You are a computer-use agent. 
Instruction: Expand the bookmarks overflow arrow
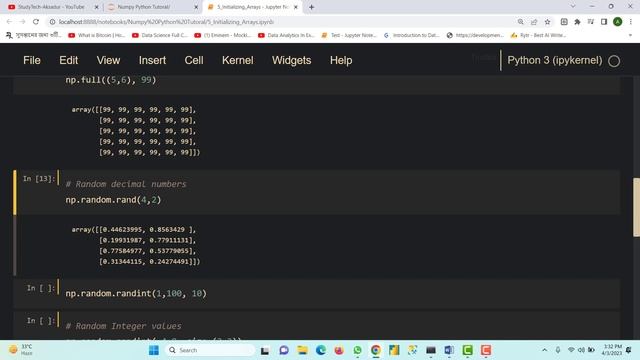(630, 36)
